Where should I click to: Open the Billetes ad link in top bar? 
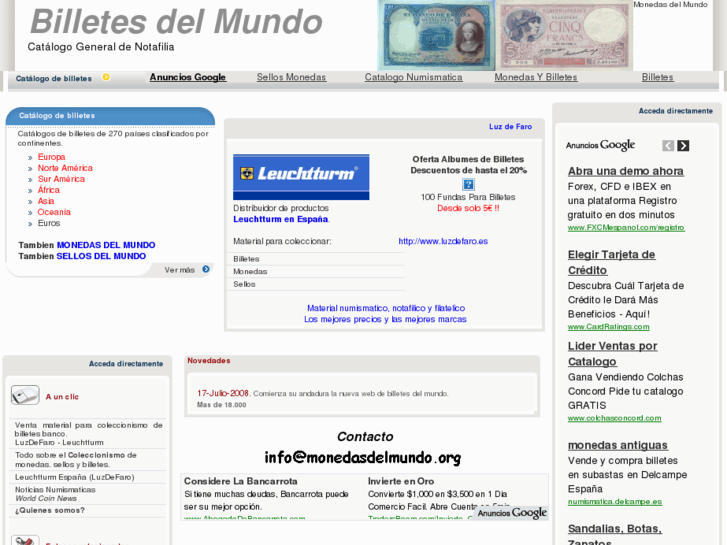pyautogui.click(x=657, y=77)
